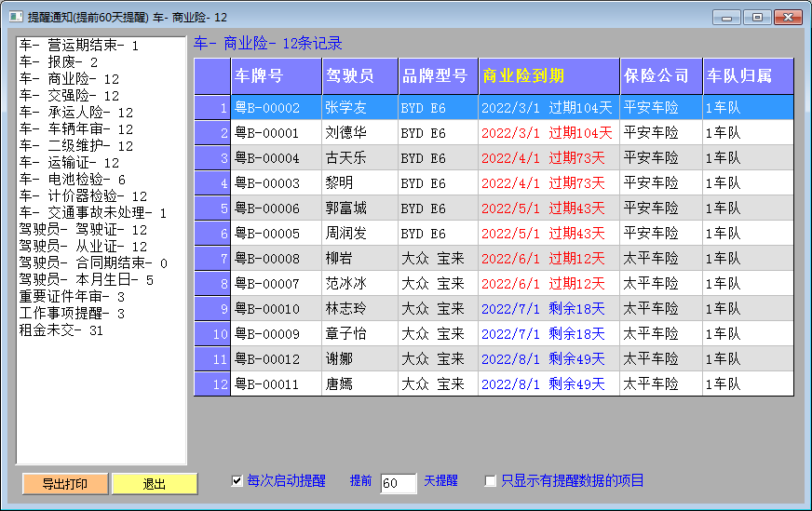The image size is (812, 511).
Task: Click the 驾驶员 column header
Action: pyautogui.click(x=360, y=76)
